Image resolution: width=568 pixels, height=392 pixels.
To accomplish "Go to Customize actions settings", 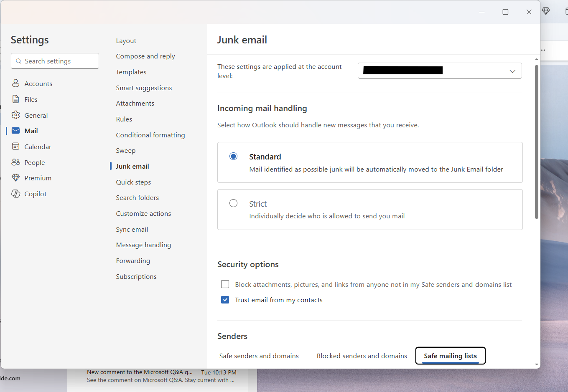I will [x=143, y=213].
